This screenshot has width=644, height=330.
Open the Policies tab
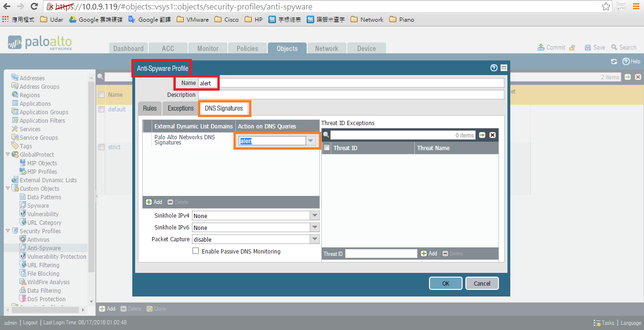pyautogui.click(x=248, y=48)
